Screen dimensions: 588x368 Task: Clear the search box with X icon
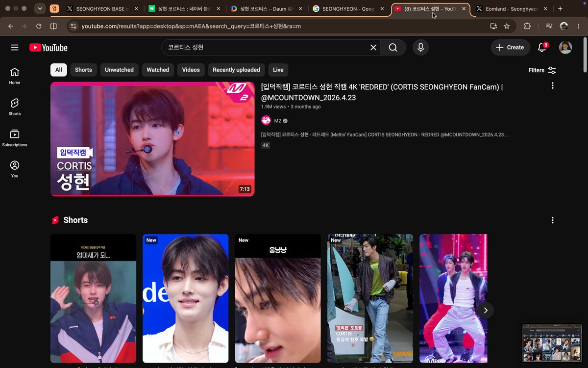(373, 48)
